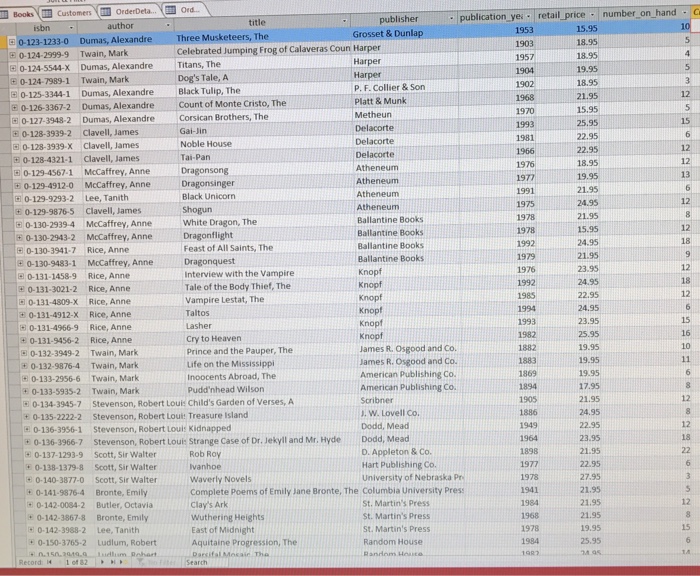Screen dimensions: 700x576
Task: Click the '1 of 82' record number box
Action: [76, 562]
